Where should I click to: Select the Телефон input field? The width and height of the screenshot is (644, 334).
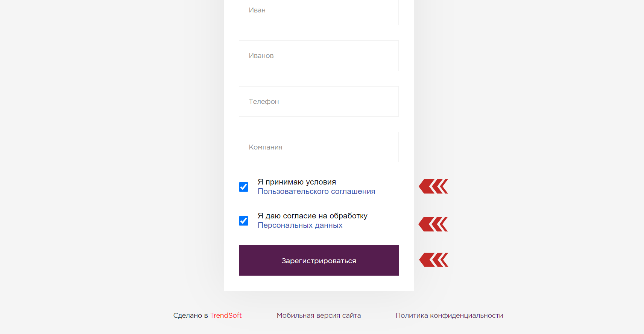click(319, 102)
